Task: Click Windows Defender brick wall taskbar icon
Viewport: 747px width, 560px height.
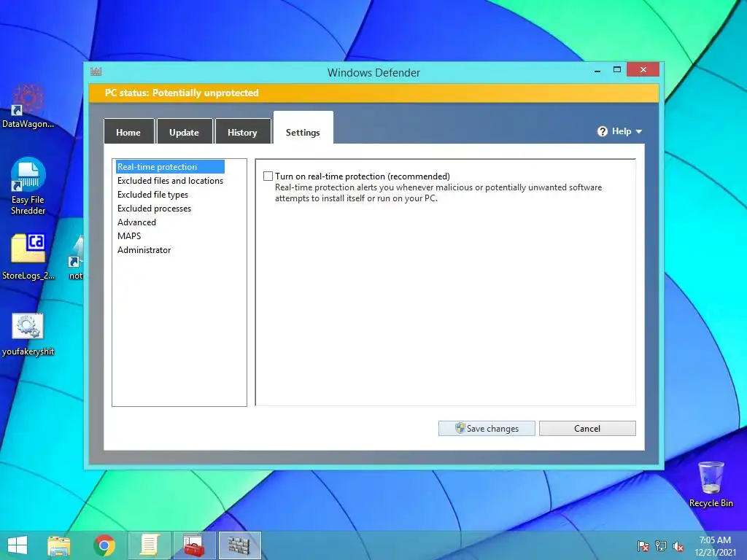Action: [x=239, y=545]
